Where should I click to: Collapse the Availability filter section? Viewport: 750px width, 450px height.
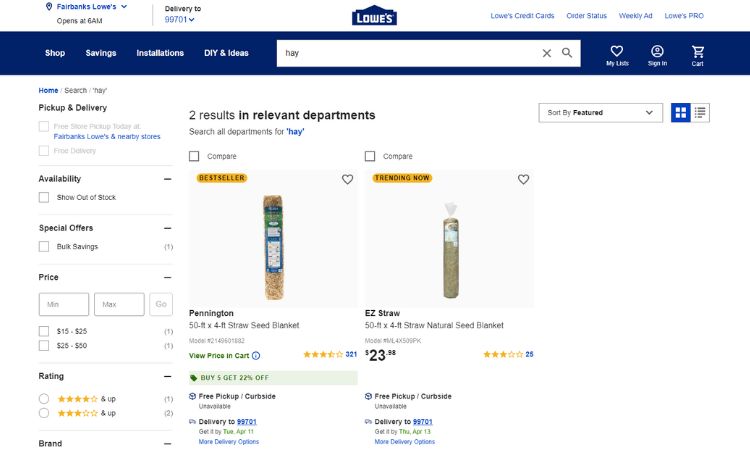[167, 179]
